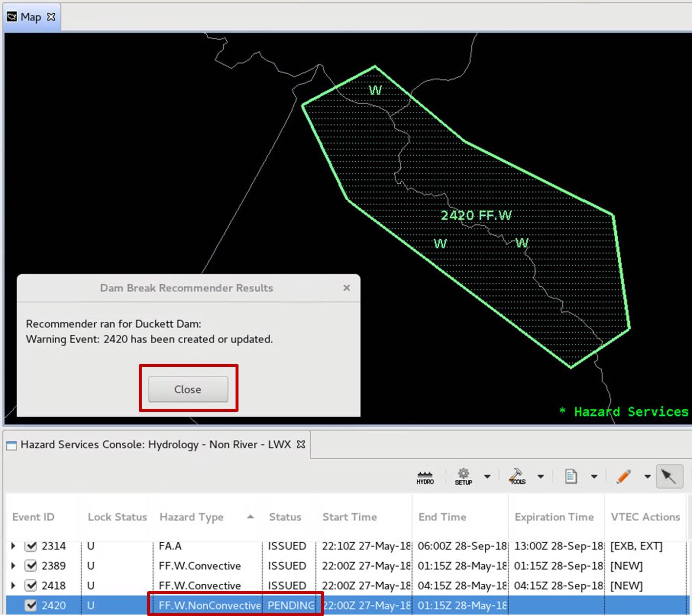This screenshot has width=692, height=616.
Task: Expand event 2314 row
Action: tap(13, 546)
